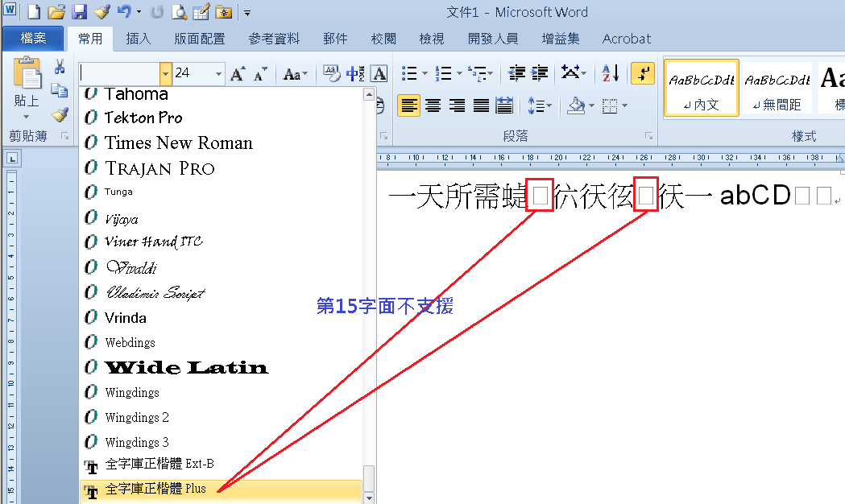Customize the quick access toolbar dropdown

pos(247,12)
